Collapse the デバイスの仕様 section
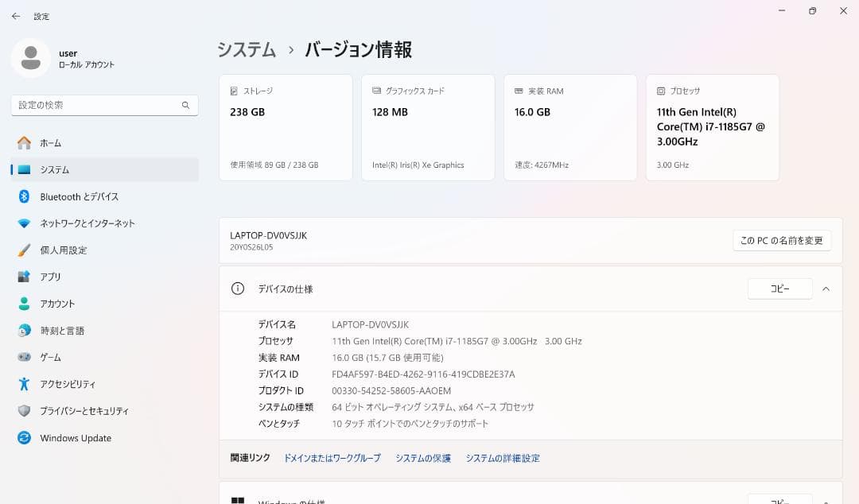 [x=826, y=289]
